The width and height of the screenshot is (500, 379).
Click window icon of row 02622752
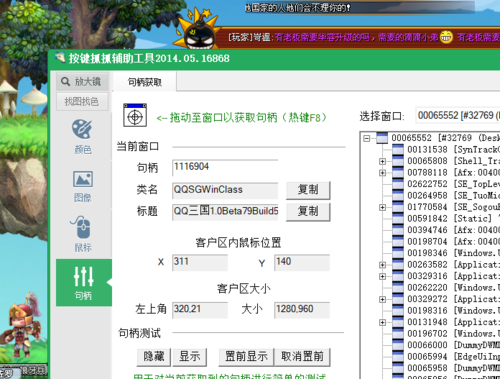pyautogui.click(x=398, y=184)
